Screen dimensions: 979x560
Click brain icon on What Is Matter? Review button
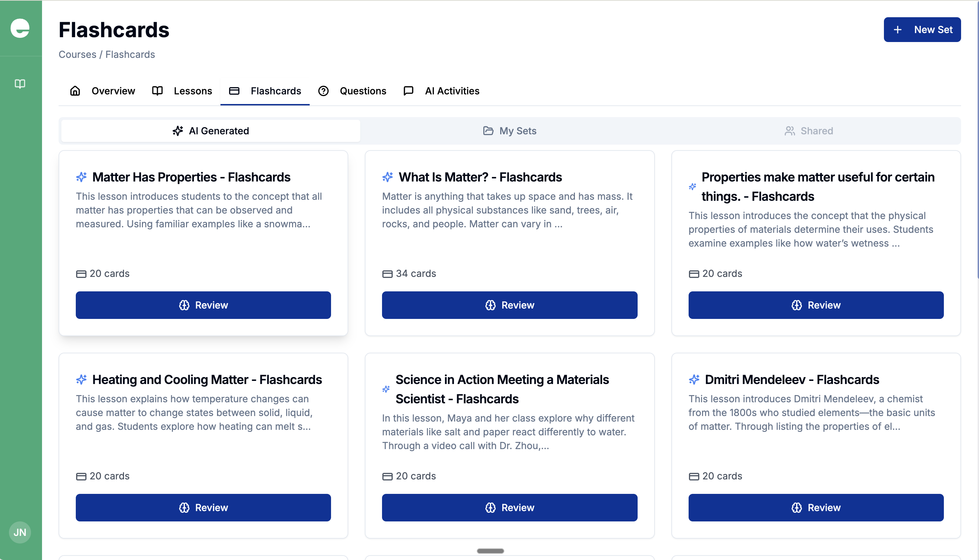coord(491,305)
